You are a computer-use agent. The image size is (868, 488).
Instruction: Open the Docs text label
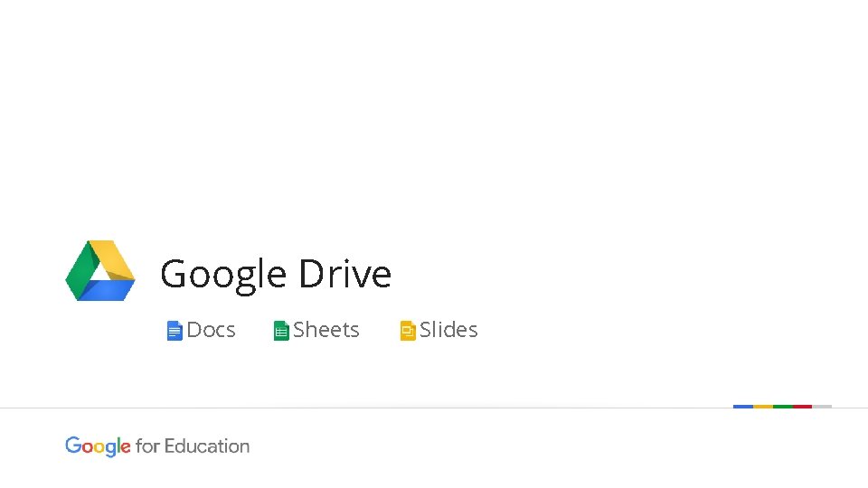click(211, 330)
